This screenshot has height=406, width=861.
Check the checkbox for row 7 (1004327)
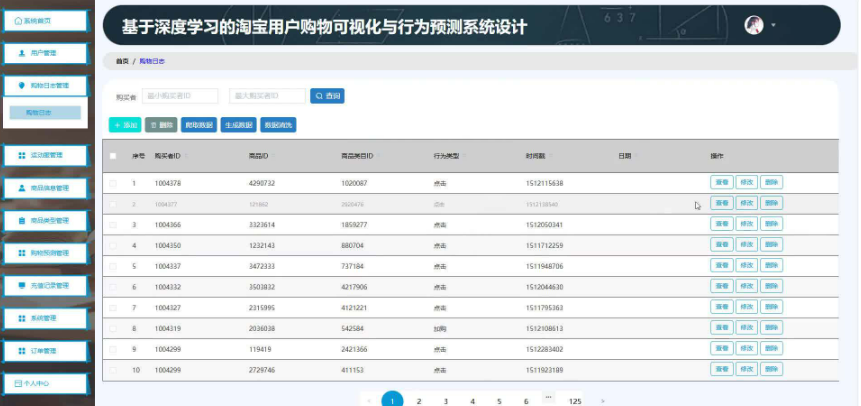(x=113, y=308)
